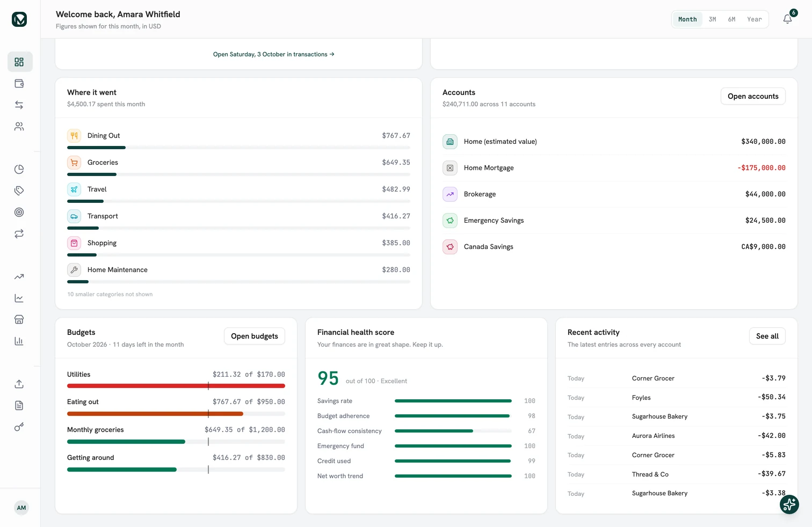The width and height of the screenshot is (812, 527).
Task: Click the Open budgets button
Action: coord(255,336)
